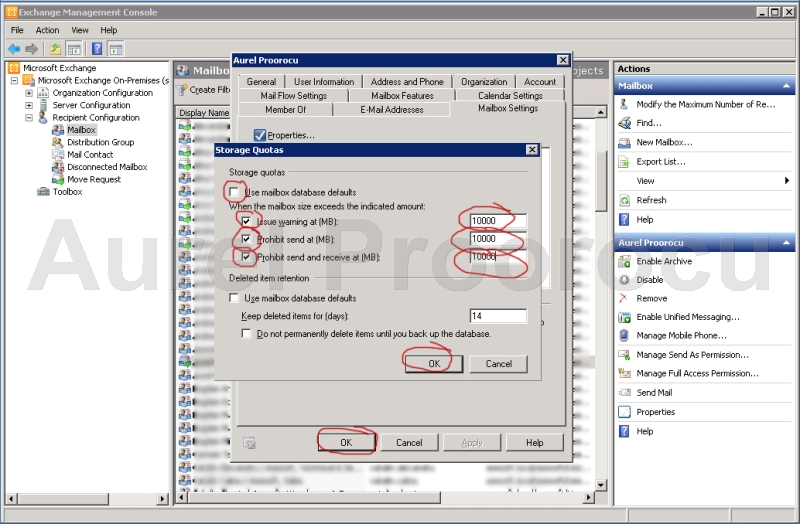Click the Manage Send As Permission icon
The width and height of the screenshot is (800, 524).
pos(624,355)
